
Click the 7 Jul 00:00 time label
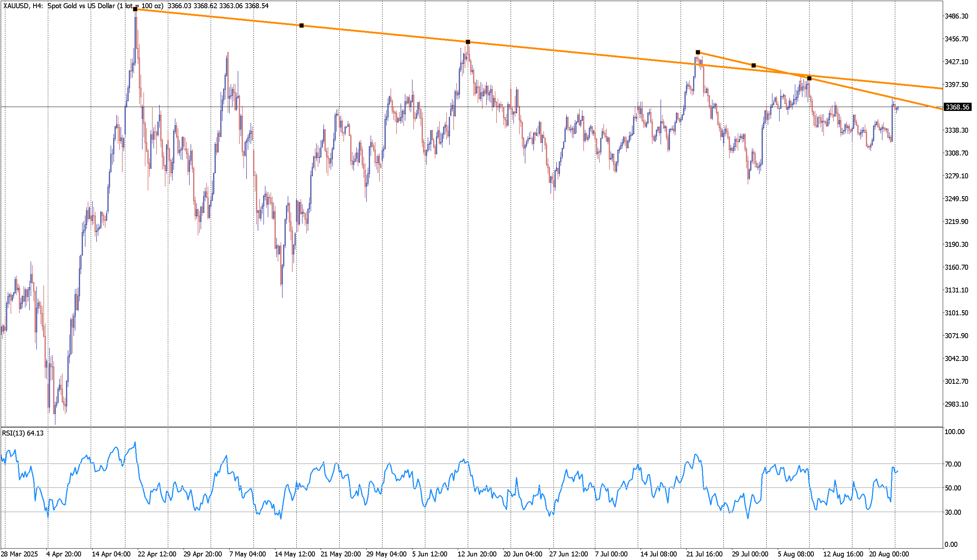(611, 554)
